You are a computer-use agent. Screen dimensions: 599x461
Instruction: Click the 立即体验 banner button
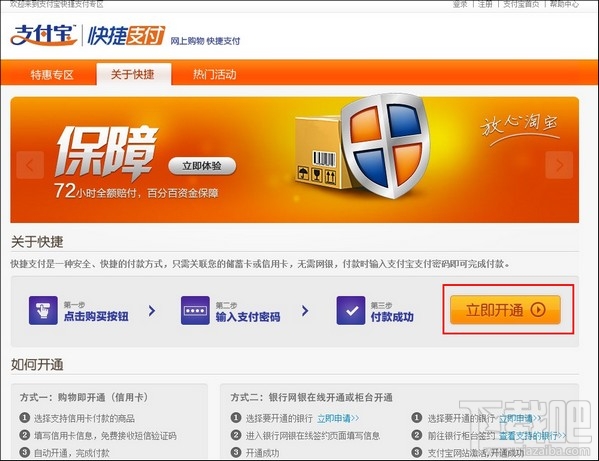[x=202, y=166]
